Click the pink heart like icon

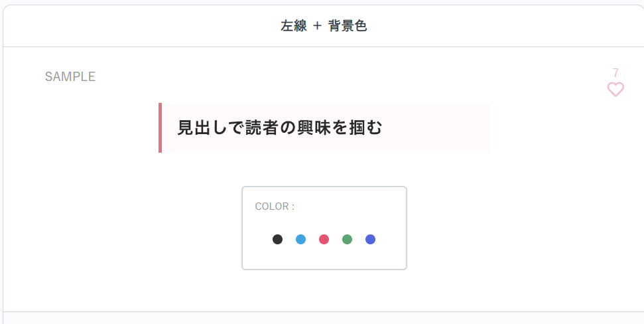click(615, 89)
